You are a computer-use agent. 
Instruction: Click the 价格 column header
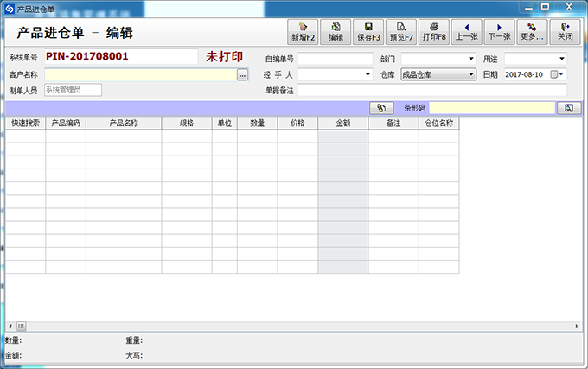pos(297,124)
